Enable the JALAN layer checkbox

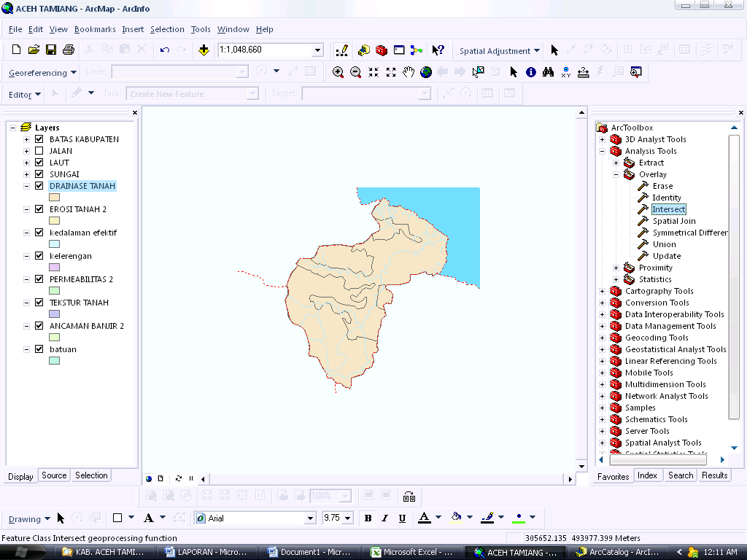(x=39, y=151)
